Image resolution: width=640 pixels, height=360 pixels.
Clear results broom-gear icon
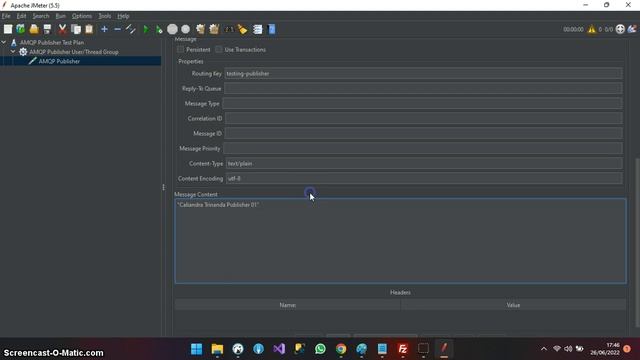pos(200,29)
